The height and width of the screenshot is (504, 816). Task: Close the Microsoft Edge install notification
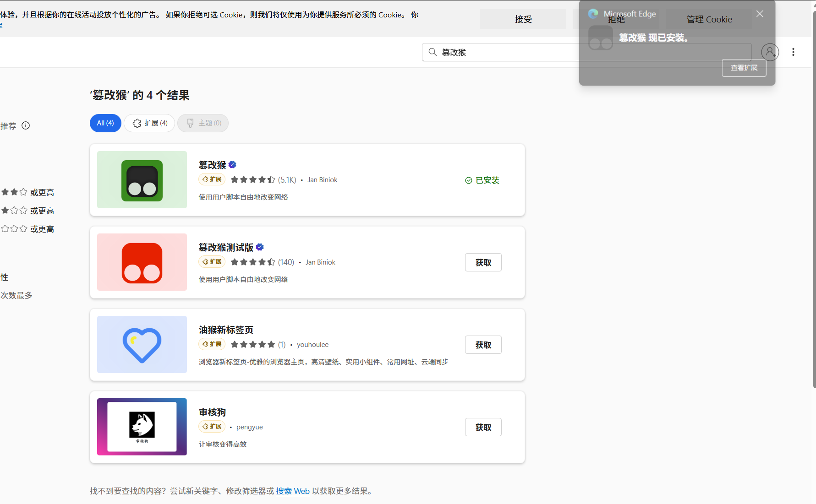tap(760, 14)
